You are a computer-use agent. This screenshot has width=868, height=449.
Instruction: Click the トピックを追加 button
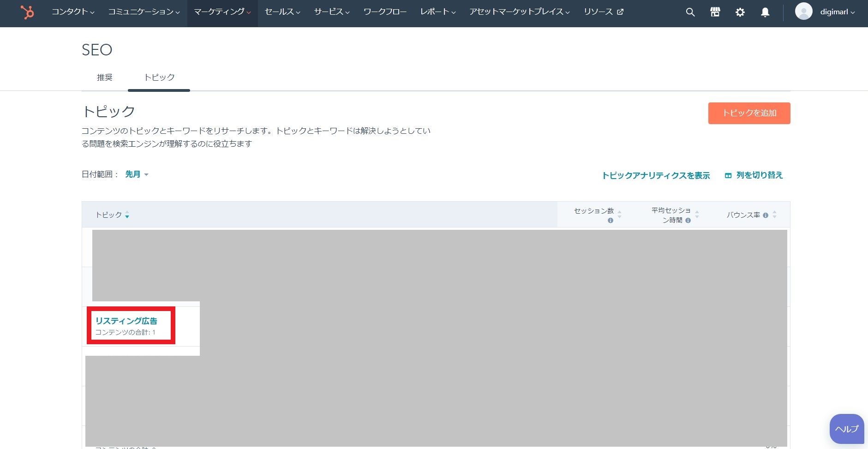[x=749, y=113]
